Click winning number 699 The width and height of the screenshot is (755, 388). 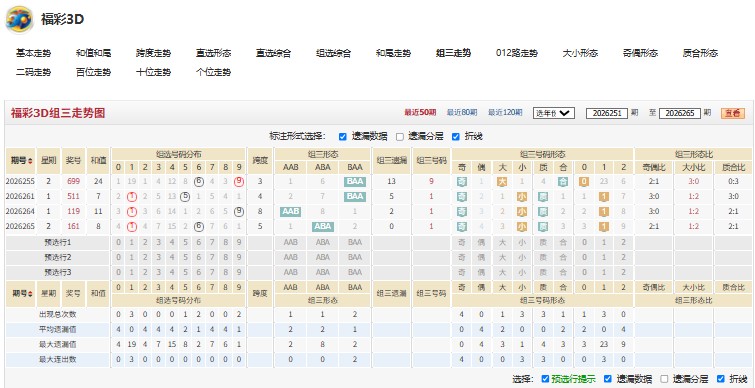[x=73, y=181]
